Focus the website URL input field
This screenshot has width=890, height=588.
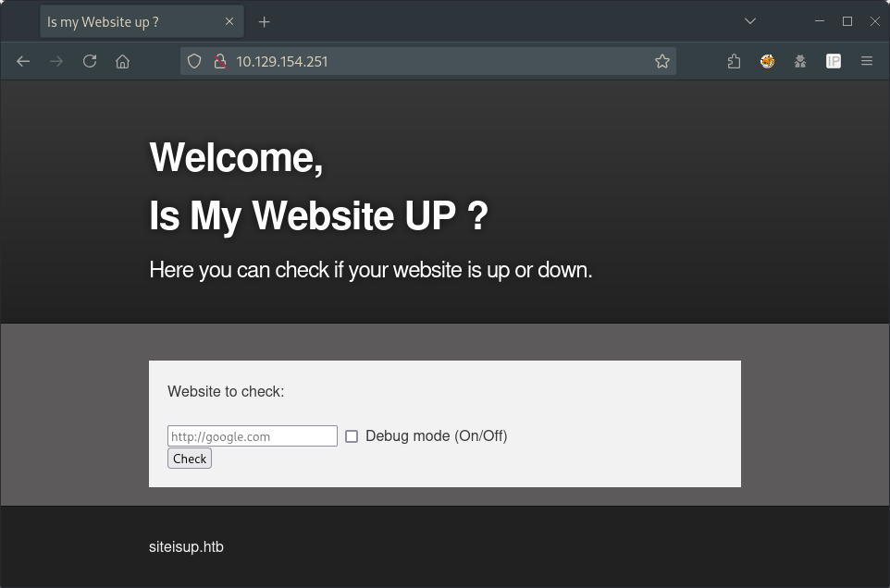pyautogui.click(x=252, y=436)
